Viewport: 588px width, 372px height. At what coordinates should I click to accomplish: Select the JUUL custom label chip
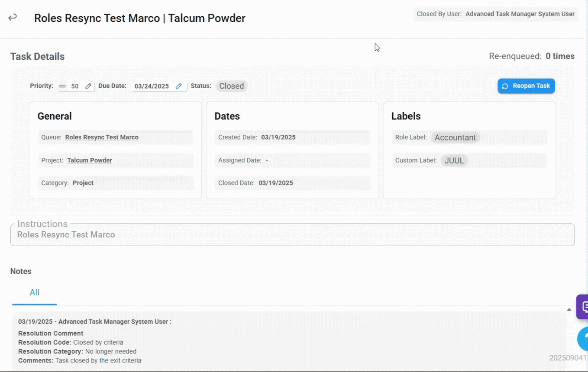(x=454, y=161)
